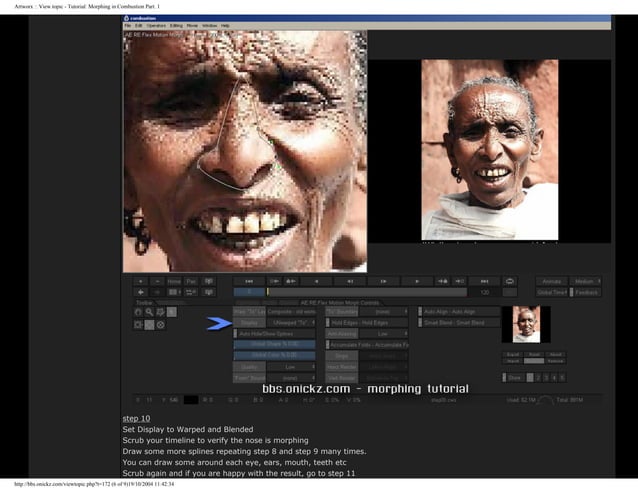Expand the Quality Low dropdown

(292, 367)
